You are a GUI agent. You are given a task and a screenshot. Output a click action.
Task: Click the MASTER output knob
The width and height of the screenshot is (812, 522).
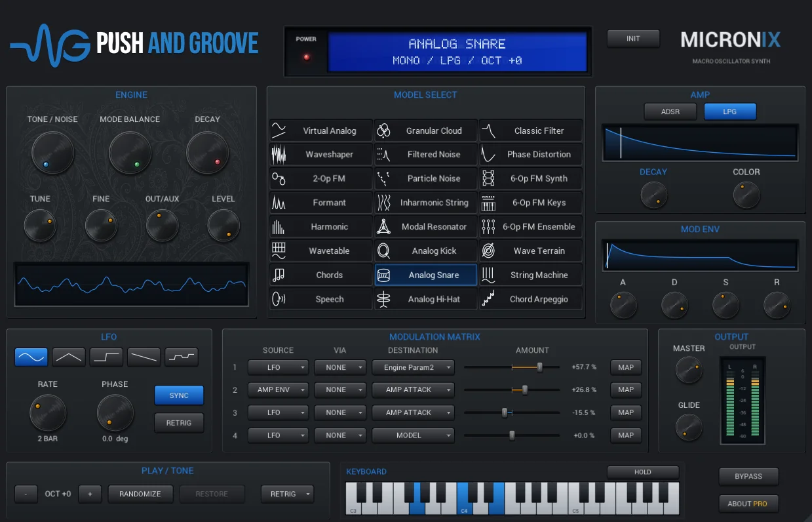pos(689,370)
